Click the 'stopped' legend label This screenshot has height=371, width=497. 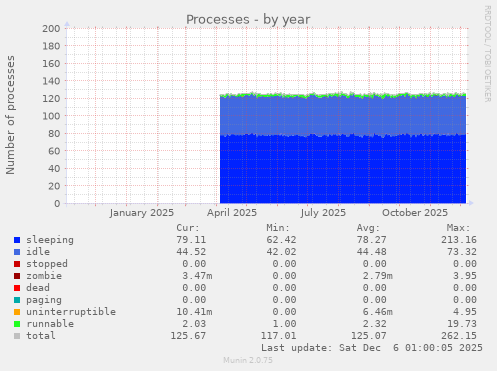47,264
